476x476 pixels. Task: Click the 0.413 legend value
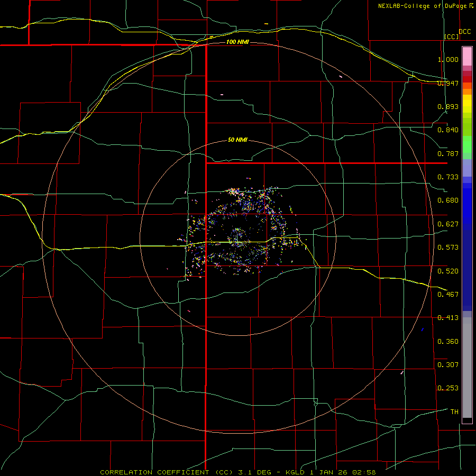(448, 318)
